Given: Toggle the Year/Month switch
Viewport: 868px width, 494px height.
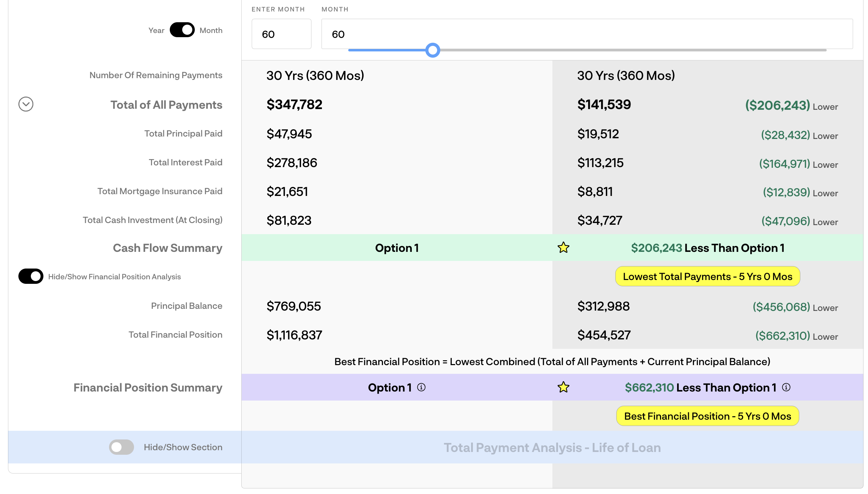Looking at the screenshot, I should coord(182,30).
